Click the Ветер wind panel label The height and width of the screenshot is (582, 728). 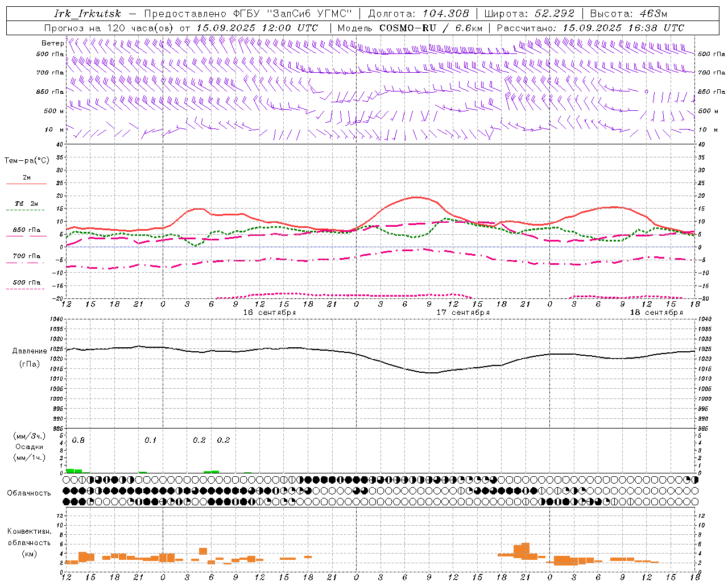click(x=52, y=43)
